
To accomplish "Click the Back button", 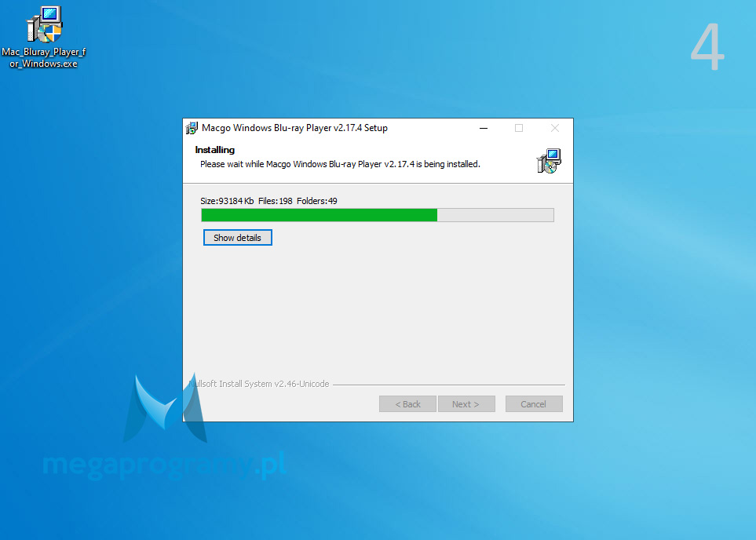I will 408,404.
